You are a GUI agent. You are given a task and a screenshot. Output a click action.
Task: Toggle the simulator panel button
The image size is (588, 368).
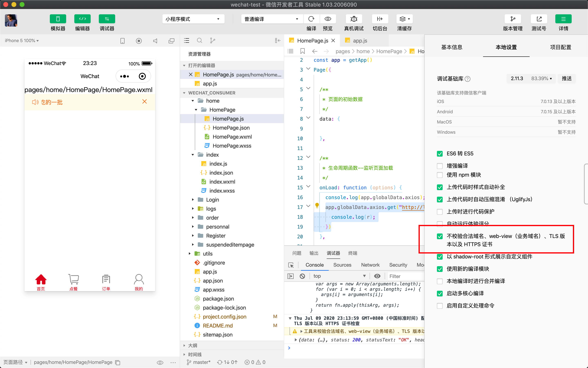click(58, 19)
